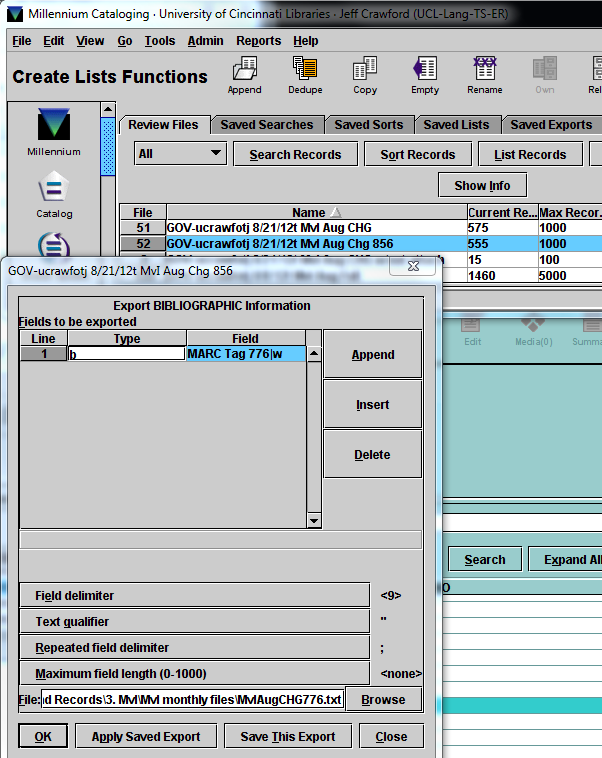This screenshot has width=602, height=758.
Task: Click the export file path field
Action: [192, 699]
